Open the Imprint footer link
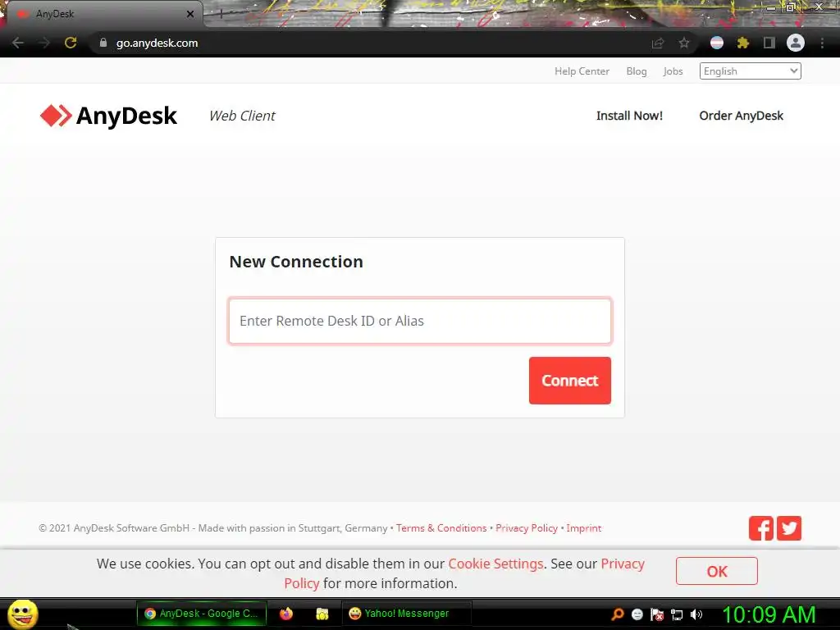 point(584,528)
